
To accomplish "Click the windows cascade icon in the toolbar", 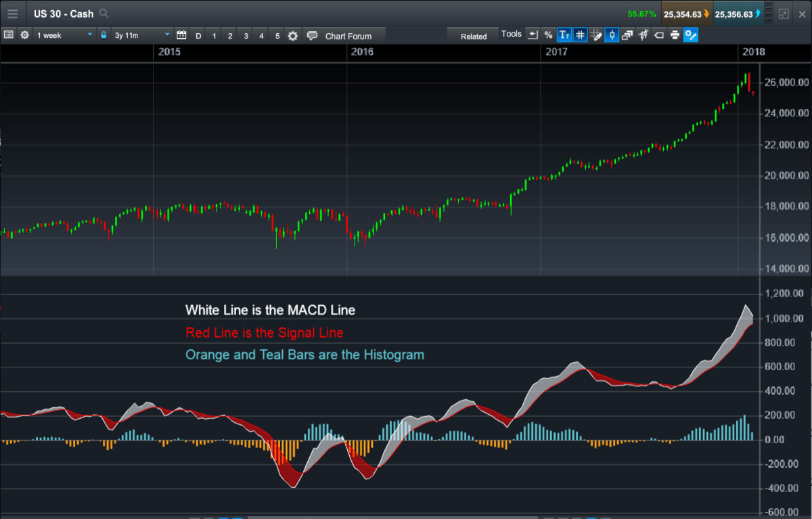I will [x=628, y=35].
